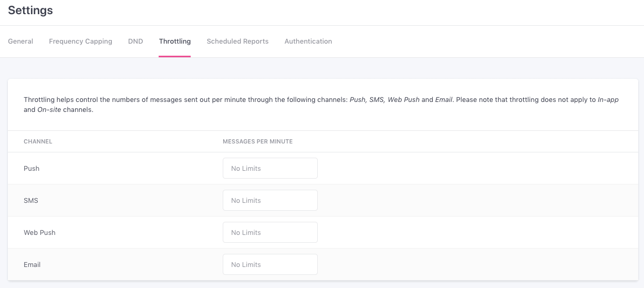Click the CHANNEL column header
This screenshot has width=644, height=288.
point(38,142)
